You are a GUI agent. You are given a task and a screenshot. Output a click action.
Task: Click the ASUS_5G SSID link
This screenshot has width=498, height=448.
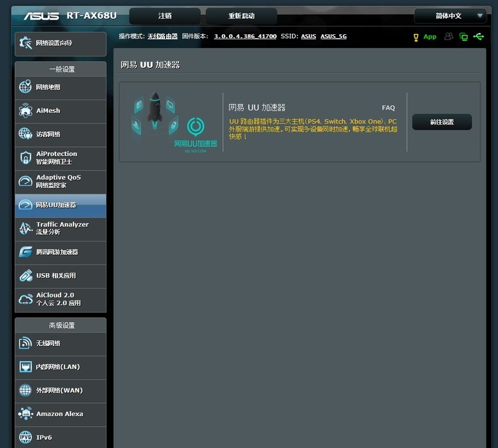[334, 36]
